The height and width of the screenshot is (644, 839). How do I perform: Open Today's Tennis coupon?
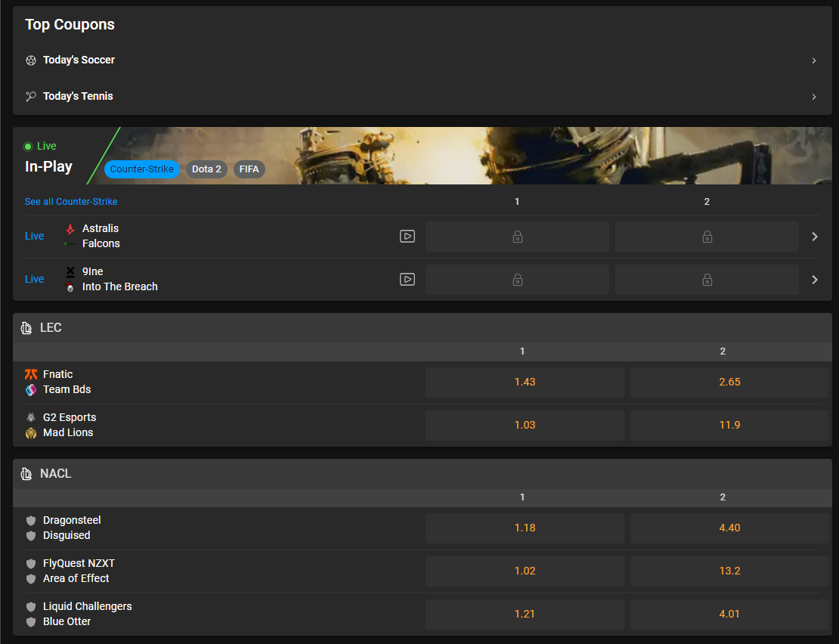pyautogui.click(x=423, y=96)
